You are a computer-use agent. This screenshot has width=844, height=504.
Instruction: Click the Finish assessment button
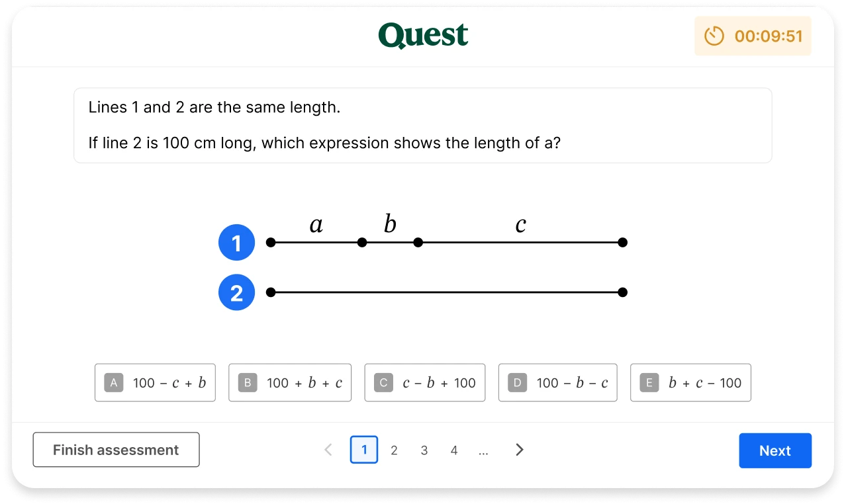[x=116, y=449]
